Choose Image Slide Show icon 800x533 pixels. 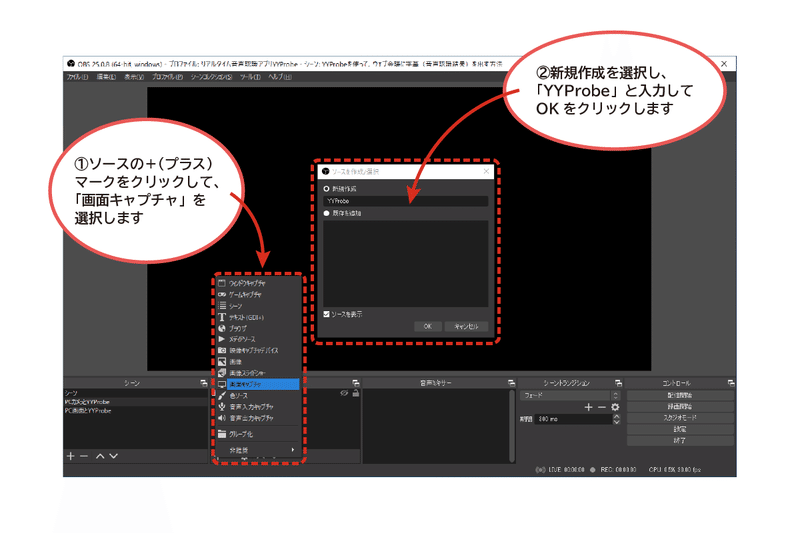tap(222, 373)
